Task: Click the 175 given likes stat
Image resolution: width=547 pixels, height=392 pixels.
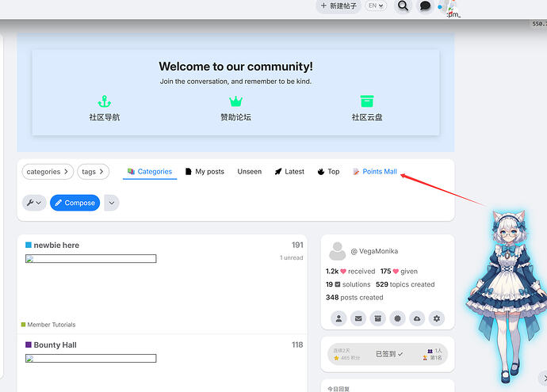Action: (399, 272)
